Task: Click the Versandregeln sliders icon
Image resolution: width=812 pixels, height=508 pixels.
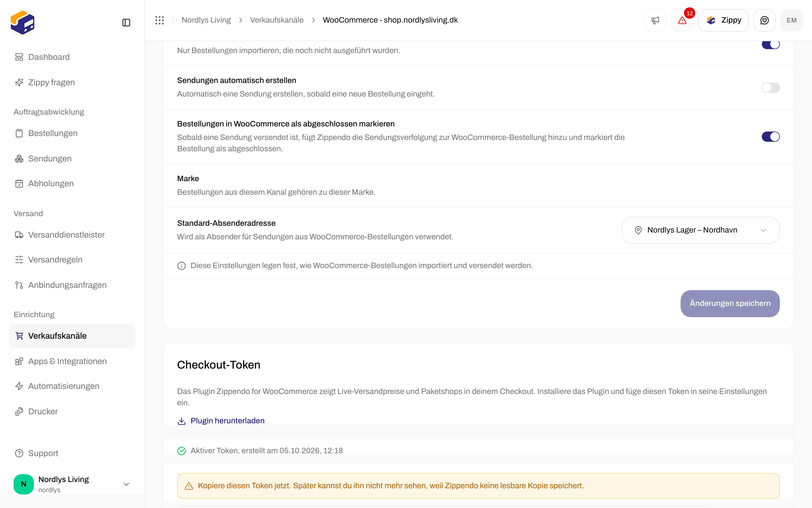Action: click(x=19, y=260)
